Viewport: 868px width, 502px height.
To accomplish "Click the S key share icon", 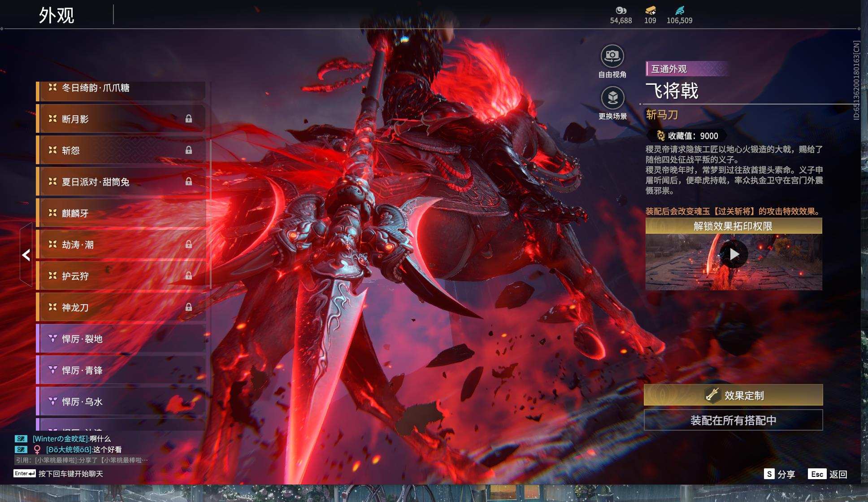I will click(x=769, y=474).
